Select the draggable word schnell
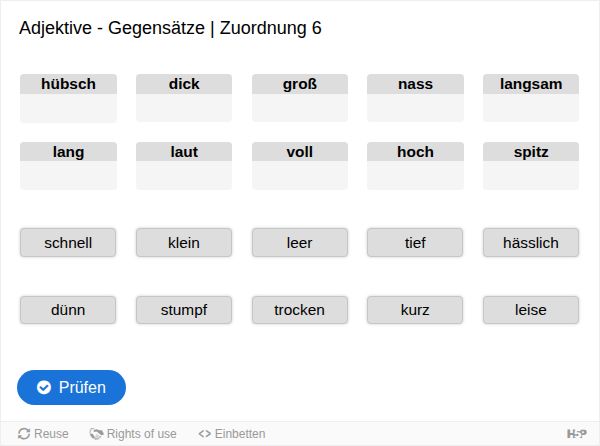The width and height of the screenshot is (600, 446). click(x=68, y=243)
